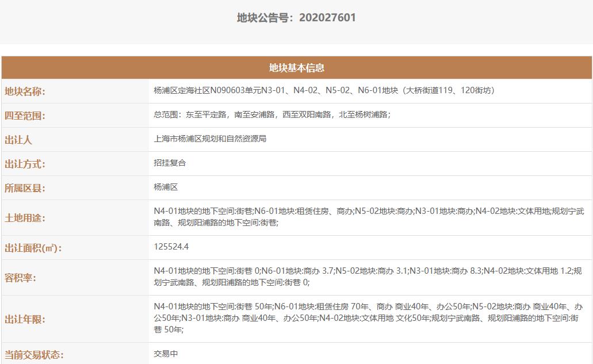Screen dimensions: 593x364
Task: Click the 交易中 status value
Action: 166,354
